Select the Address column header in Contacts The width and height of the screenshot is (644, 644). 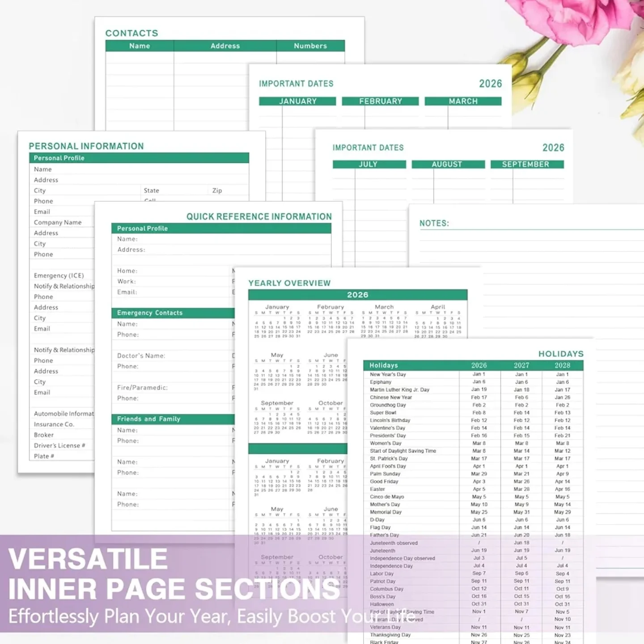pos(225,46)
